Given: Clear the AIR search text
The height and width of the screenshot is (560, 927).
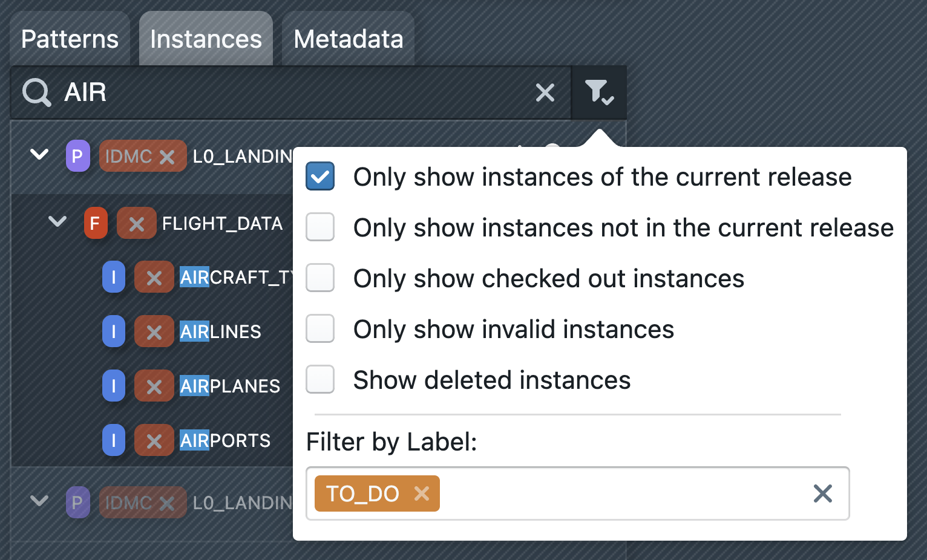Looking at the screenshot, I should click(545, 93).
